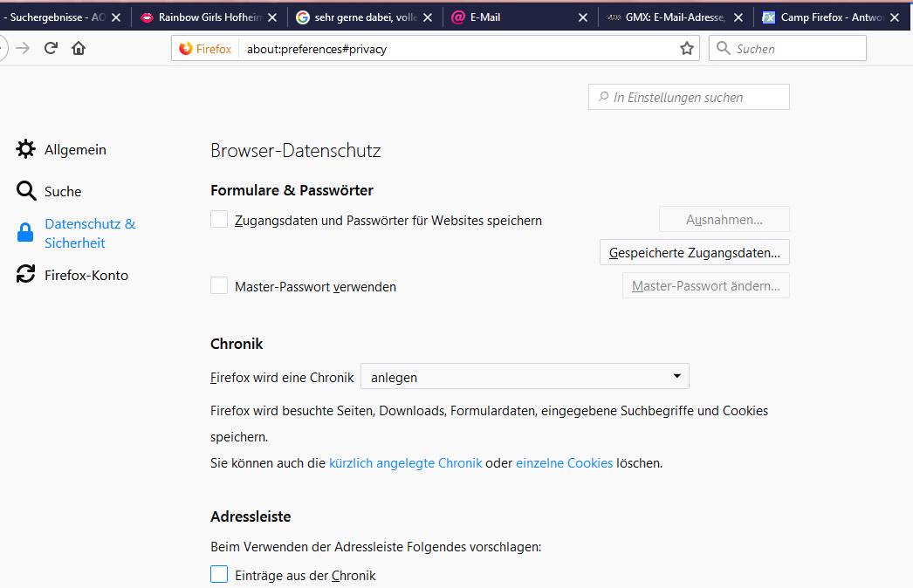
Task: Click the forward navigation arrow
Action: click(23, 49)
